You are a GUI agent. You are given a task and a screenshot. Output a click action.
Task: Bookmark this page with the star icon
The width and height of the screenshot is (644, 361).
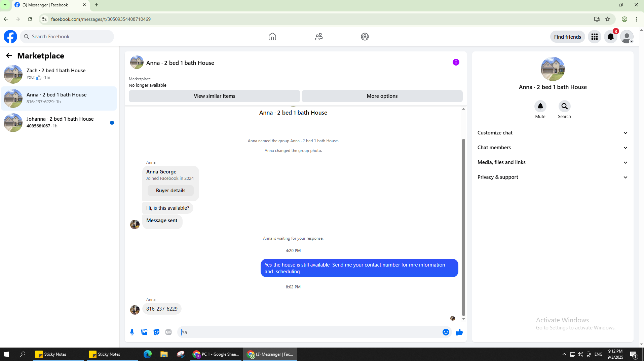point(608,19)
